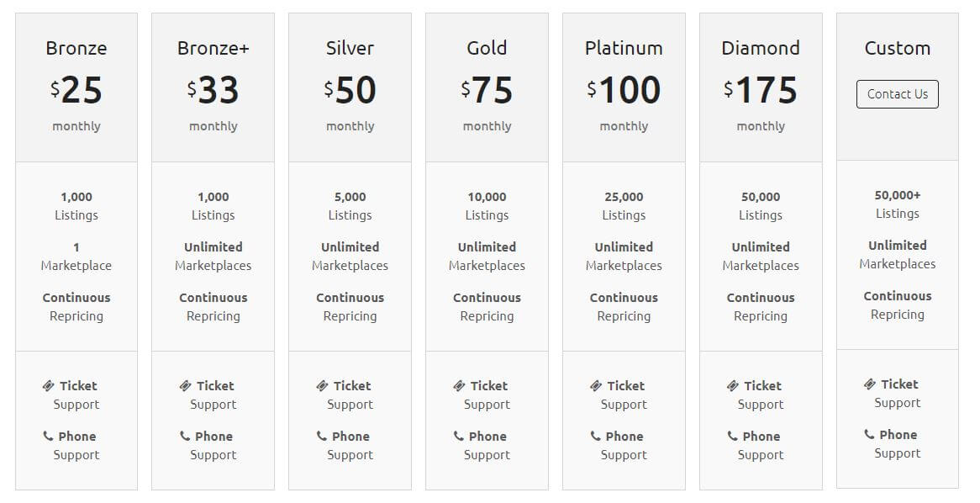Click the phone icon in Diamond plan
Viewport: 980px width, 503px height.
coord(732,436)
